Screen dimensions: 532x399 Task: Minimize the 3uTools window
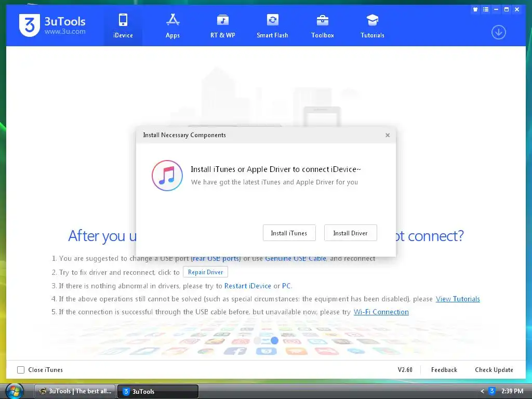point(496,9)
